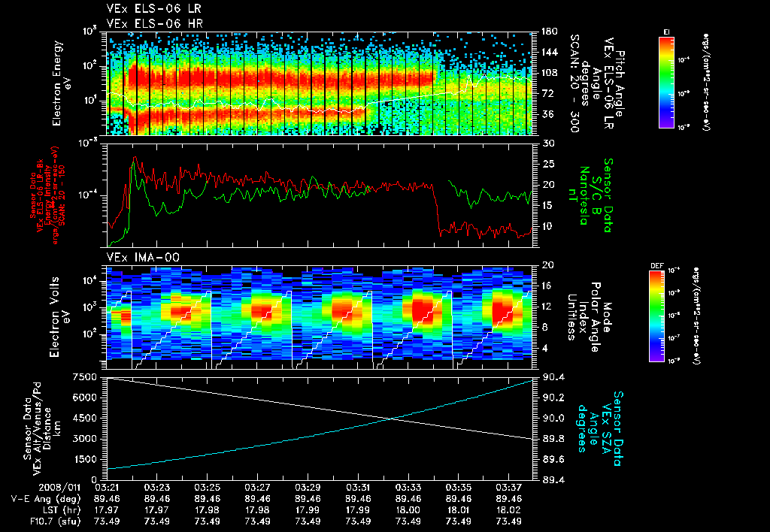This screenshot has height=532, width=770.
Task: Click the 03:25 time tick label
Action: [208, 488]
